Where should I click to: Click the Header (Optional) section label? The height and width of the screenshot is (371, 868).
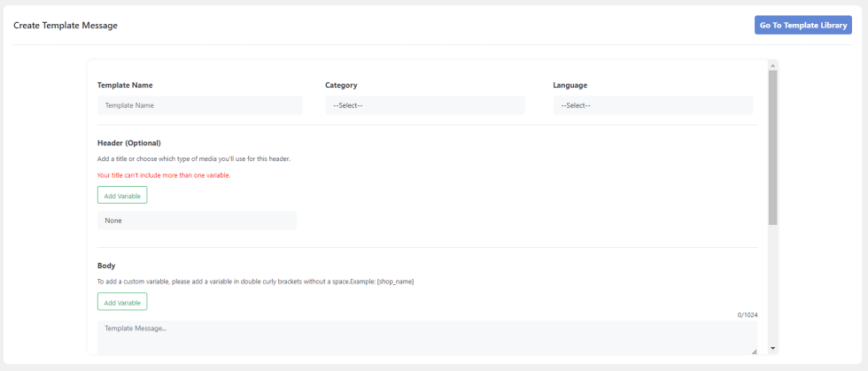point(128,143)
